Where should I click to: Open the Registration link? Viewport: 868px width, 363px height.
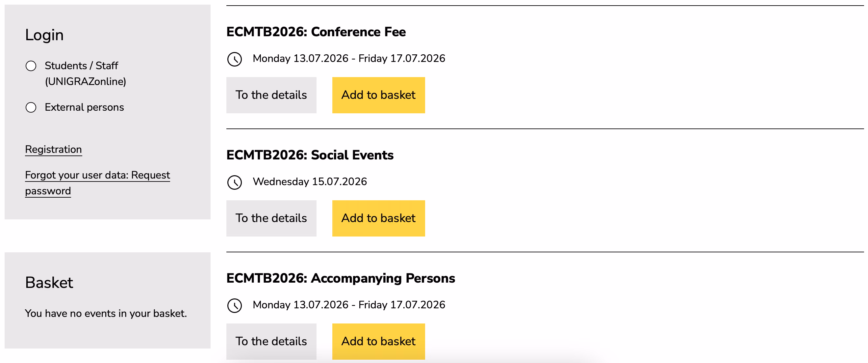53,150
